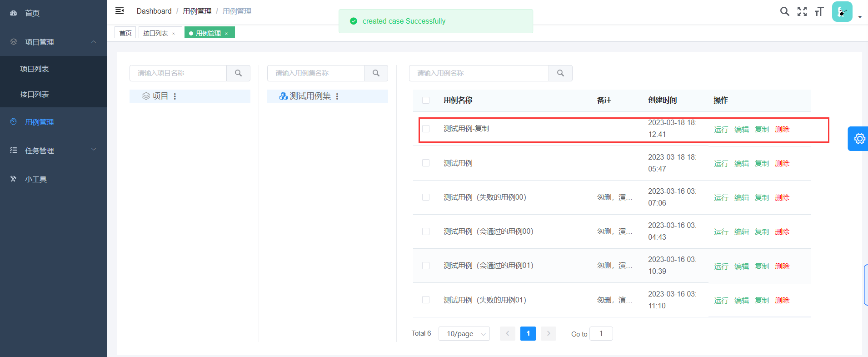Run 测试用例 (失败的用例00)

point(721,198)
